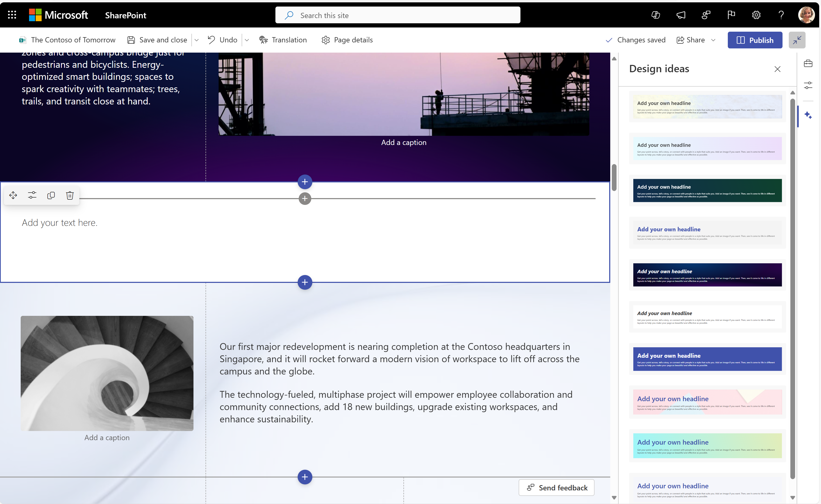Click the move/reorder section icon

13,195
